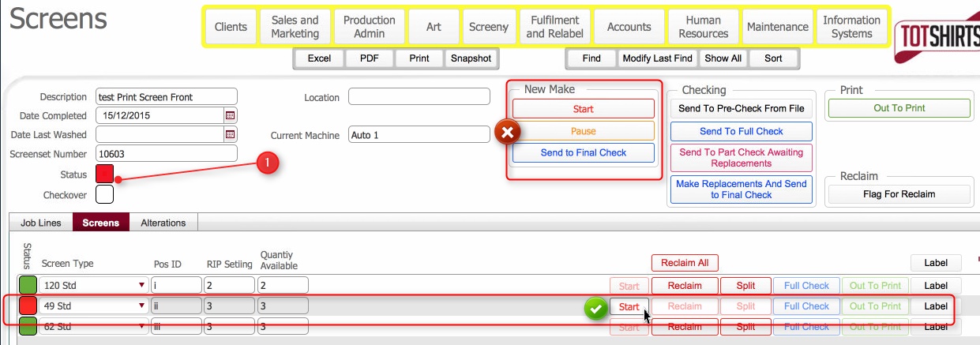Click the red numbered marker 1
980x345 pixels.
tap(267, 163)
